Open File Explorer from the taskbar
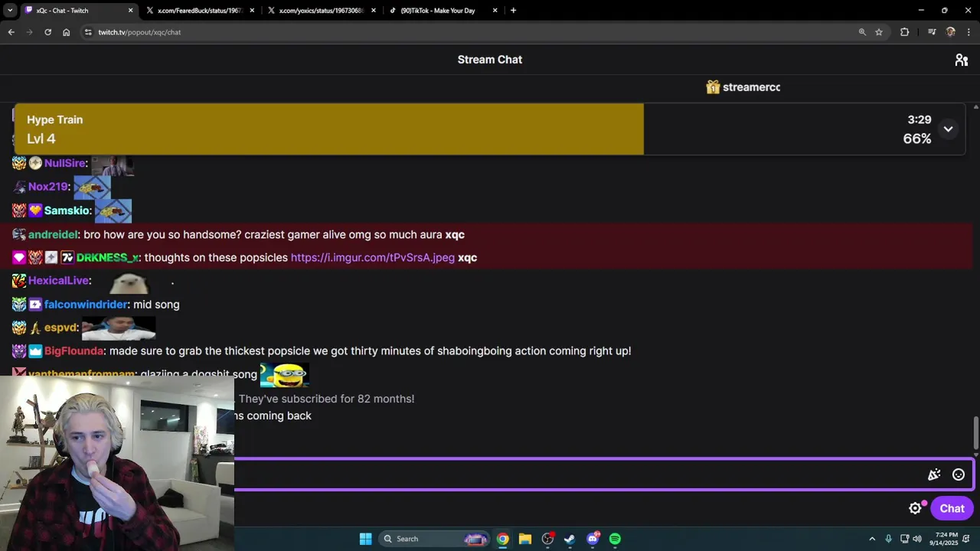The image size is (980, 551). coord(524,539)
